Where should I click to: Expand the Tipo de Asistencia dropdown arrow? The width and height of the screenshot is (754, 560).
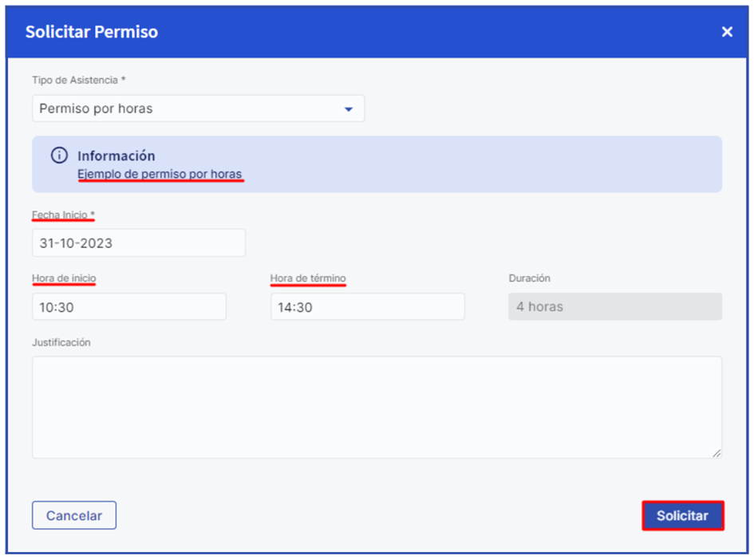coord(348,109)
